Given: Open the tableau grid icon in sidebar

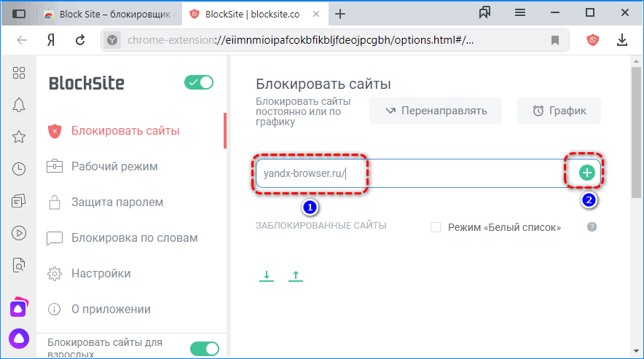Looking at the screenshot, I should [19, 73].
